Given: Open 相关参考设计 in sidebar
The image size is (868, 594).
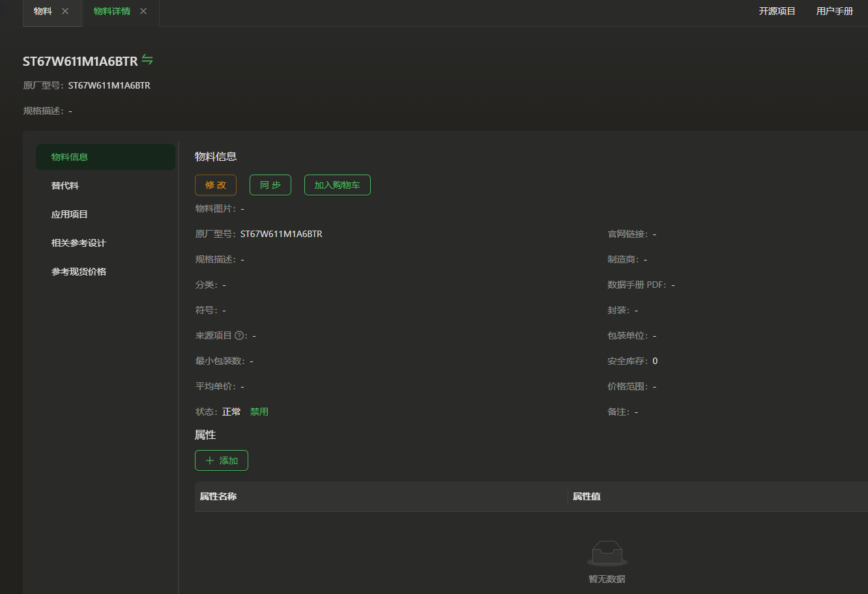Looking at the screenshot, I should pyautogui.click(x=79, y=243).
